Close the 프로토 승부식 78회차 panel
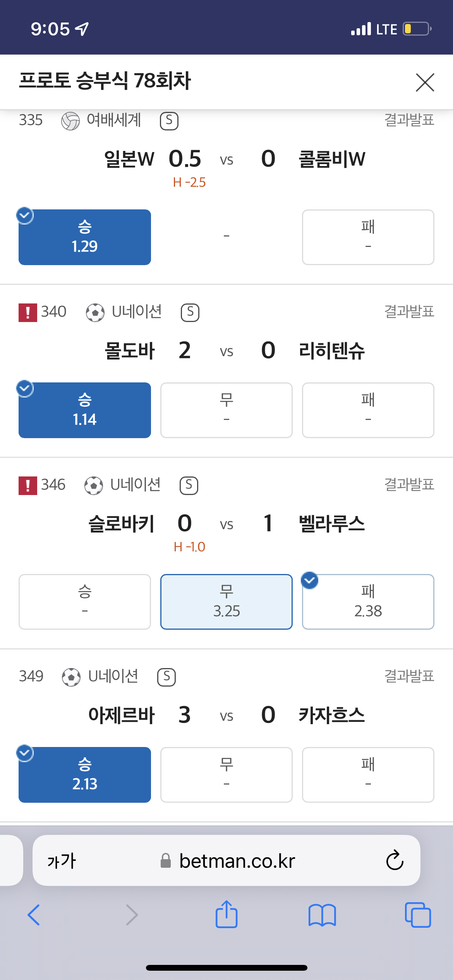The image size is (453, 980). pos(425,82)
